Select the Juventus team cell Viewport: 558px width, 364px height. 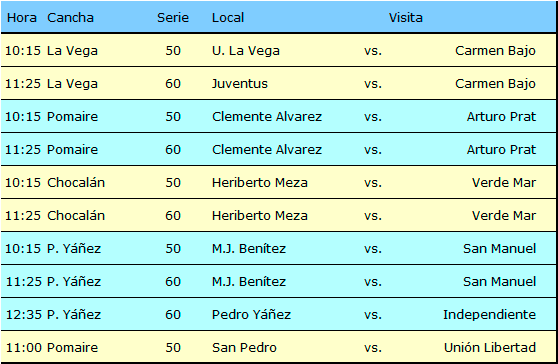tap(239, 84)
